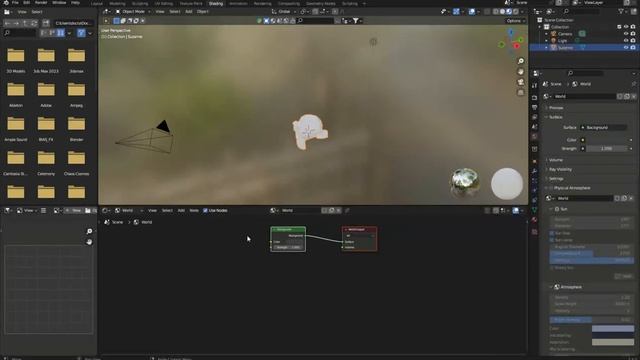Hide Camera using its eye icon

pos(626,34)
